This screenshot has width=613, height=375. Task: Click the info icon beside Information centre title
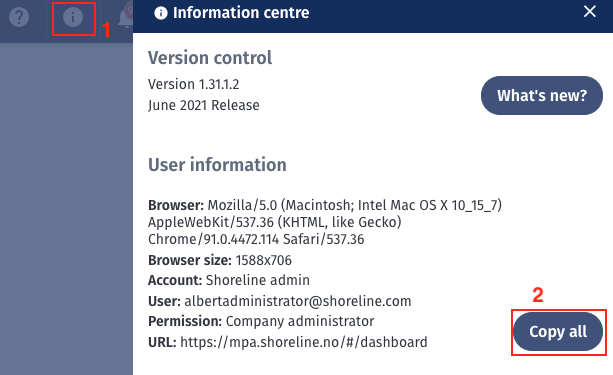(x=161, y=13)
